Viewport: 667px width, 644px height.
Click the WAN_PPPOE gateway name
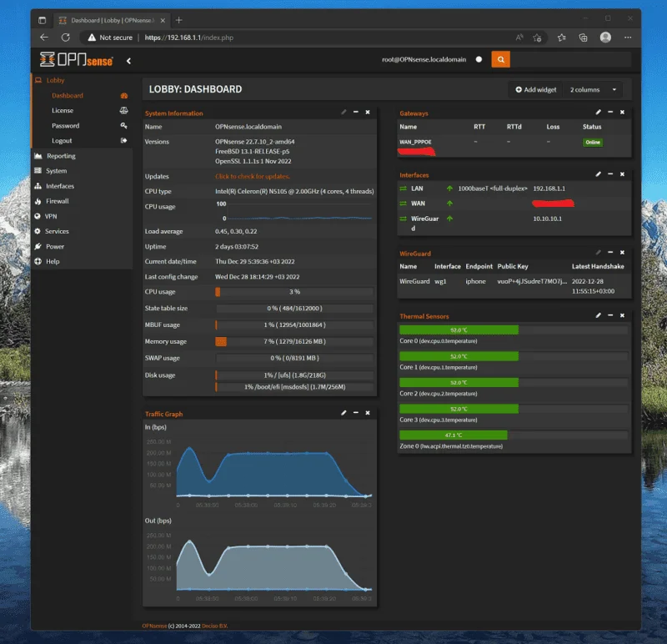pos(415,142)
